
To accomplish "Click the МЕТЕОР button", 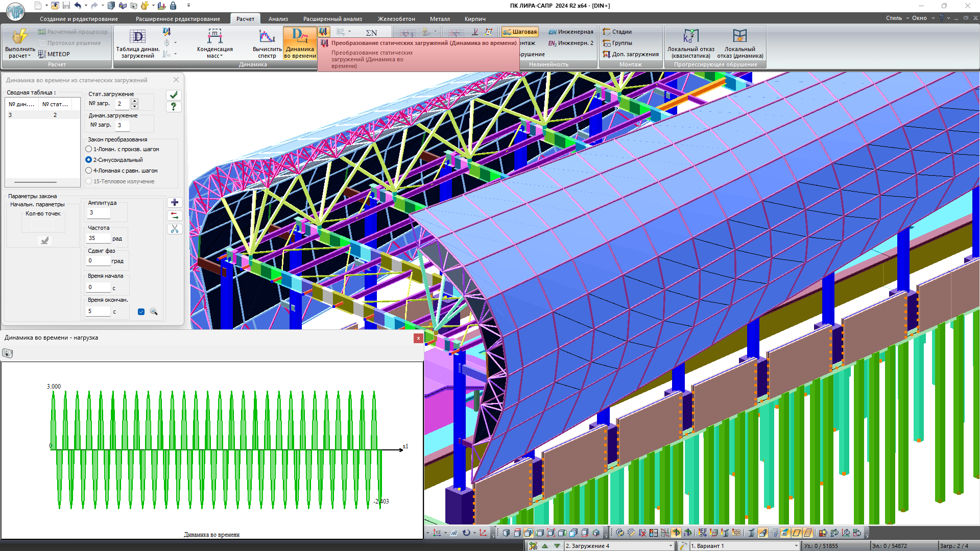I will click(54, 54).
